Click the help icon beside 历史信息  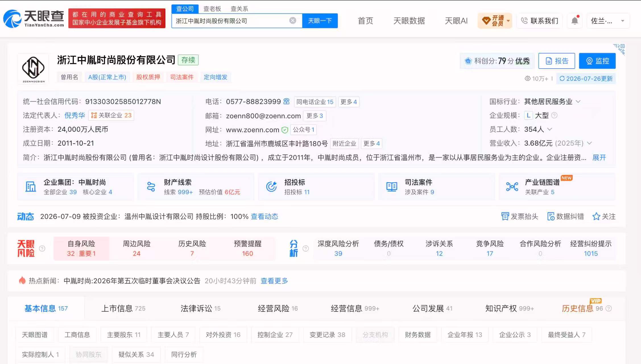pyautogui.click(x=608, y=308)
